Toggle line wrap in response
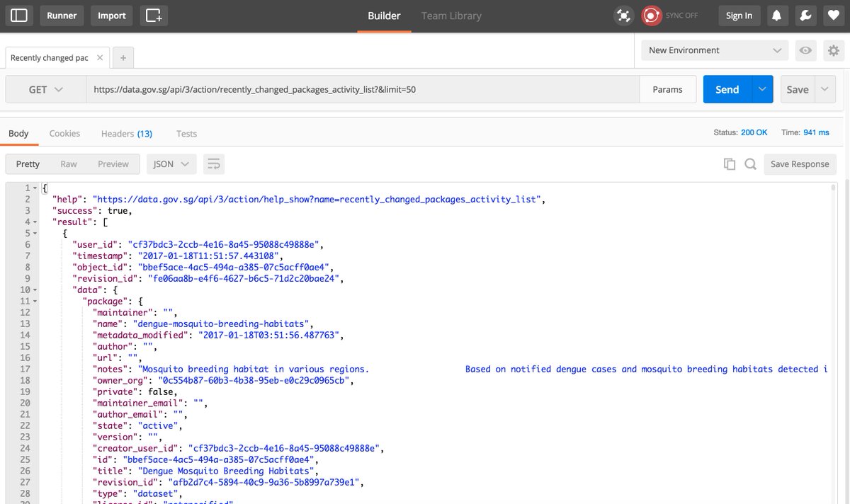The height and width of the screenshot is (504, 850). tap(213, 164)
